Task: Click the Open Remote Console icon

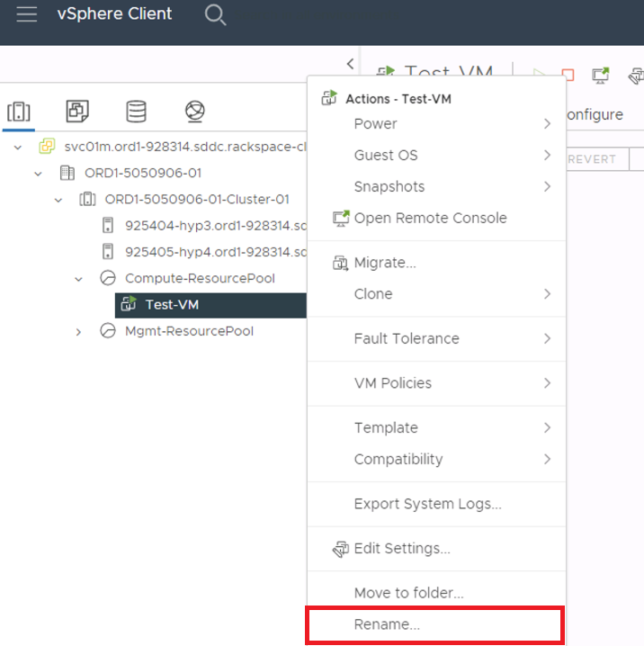Action: click(341, 219)
